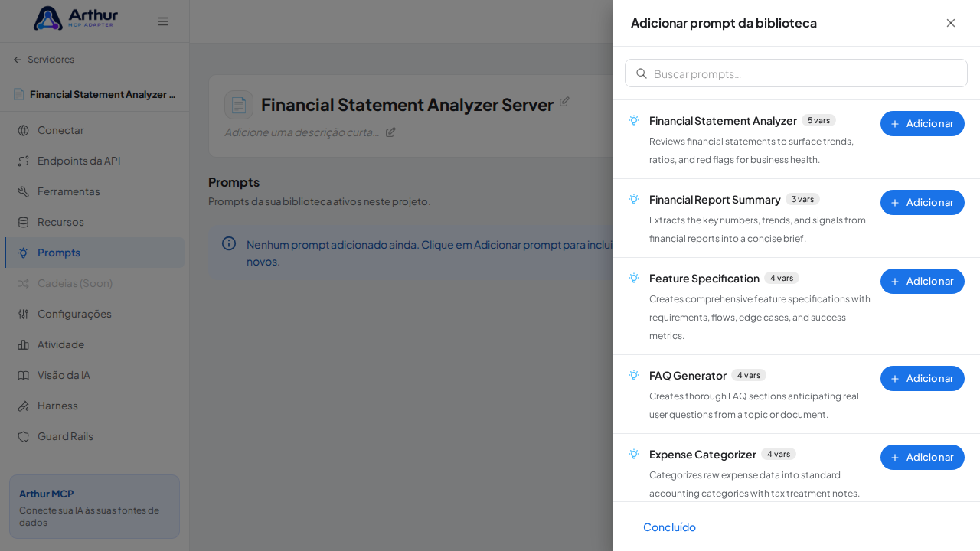Image resolution: width=980 pixels, height=551 pixels.
Task: Add the Feature Specification prompt
Action: 923,281
